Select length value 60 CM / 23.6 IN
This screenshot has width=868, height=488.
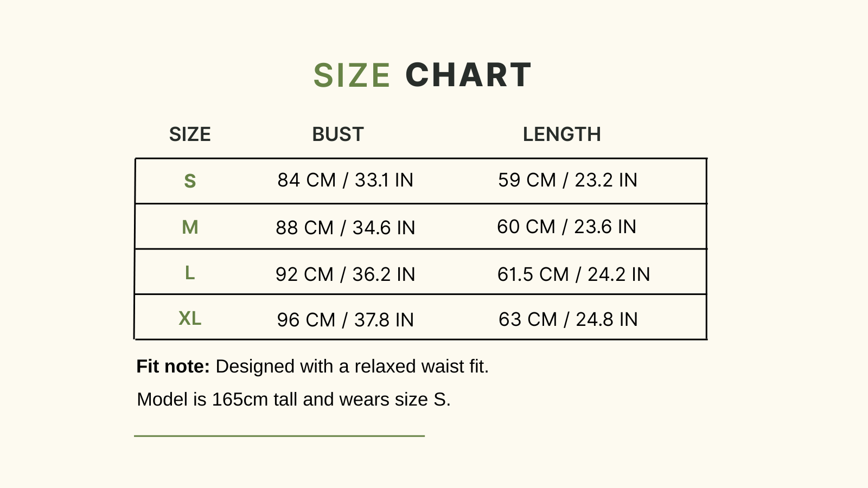point(567,227)
